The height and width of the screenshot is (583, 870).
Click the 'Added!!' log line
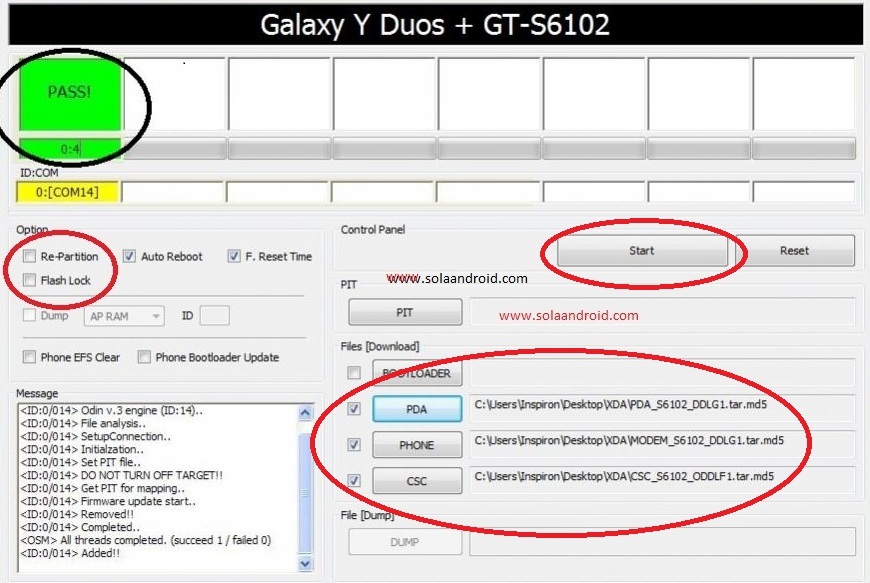pyautogui.click(x=70, y=553)
